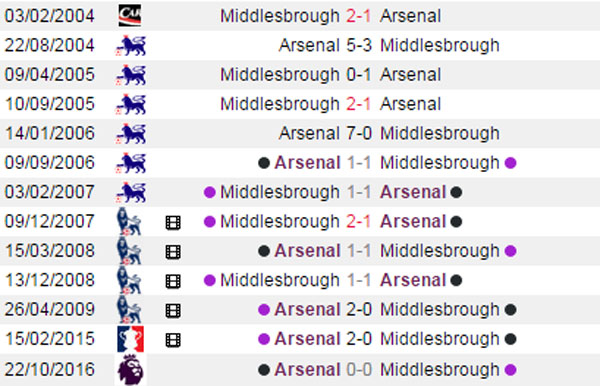Open the Arsenal 7-0 Middlesbrough score
Screen dimensions: 600x386
click(x=359, y=133)
